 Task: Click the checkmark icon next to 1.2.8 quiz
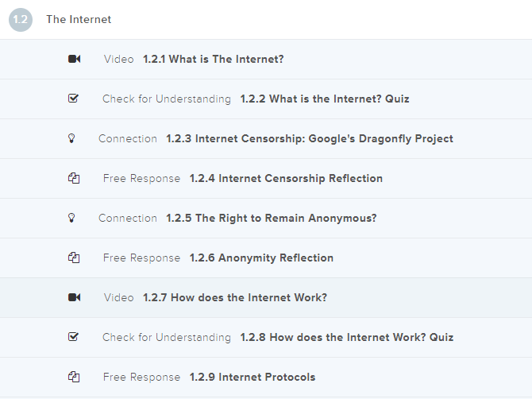point(74,337)
